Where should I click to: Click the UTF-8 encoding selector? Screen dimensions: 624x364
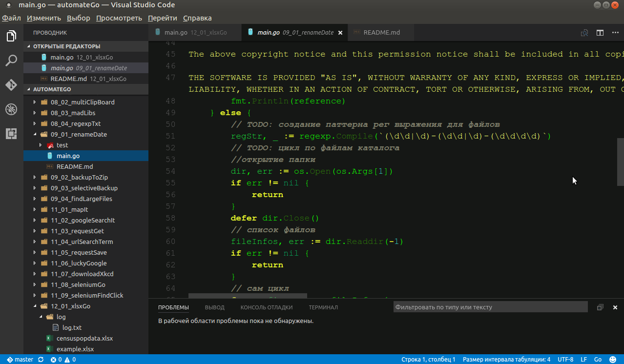point(565,360)
